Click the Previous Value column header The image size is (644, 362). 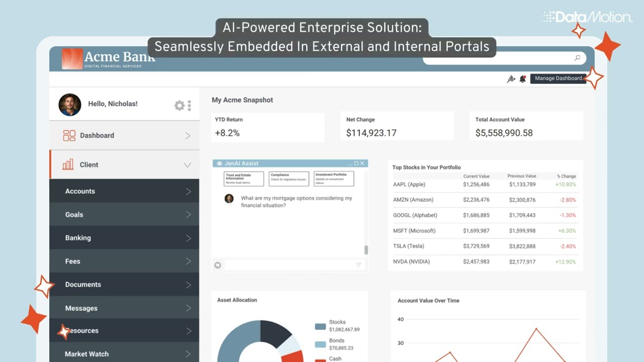[x=522, y=176]
